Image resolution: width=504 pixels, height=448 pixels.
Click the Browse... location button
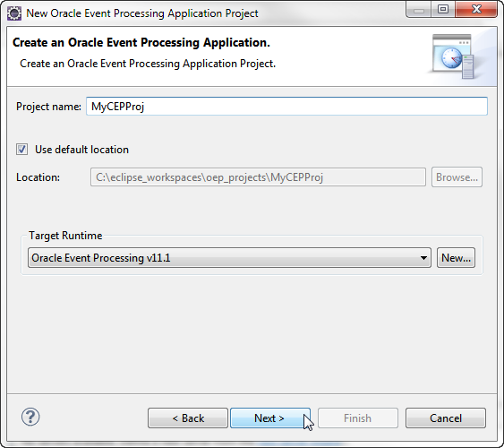(457, 177)
